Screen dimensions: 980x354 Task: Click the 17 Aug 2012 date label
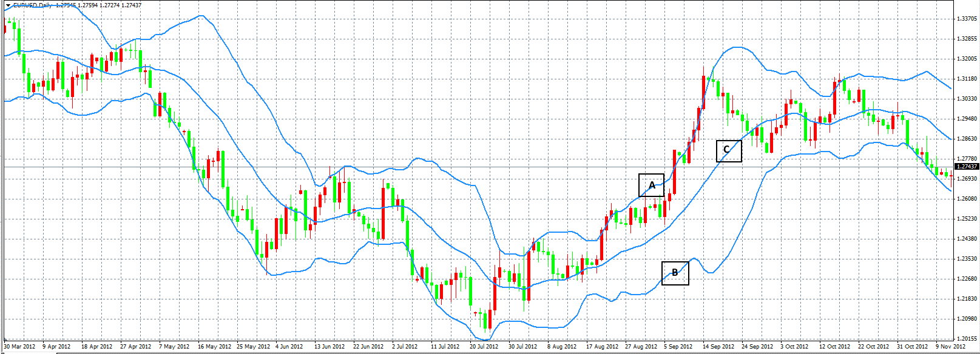[x=602, y=347]
